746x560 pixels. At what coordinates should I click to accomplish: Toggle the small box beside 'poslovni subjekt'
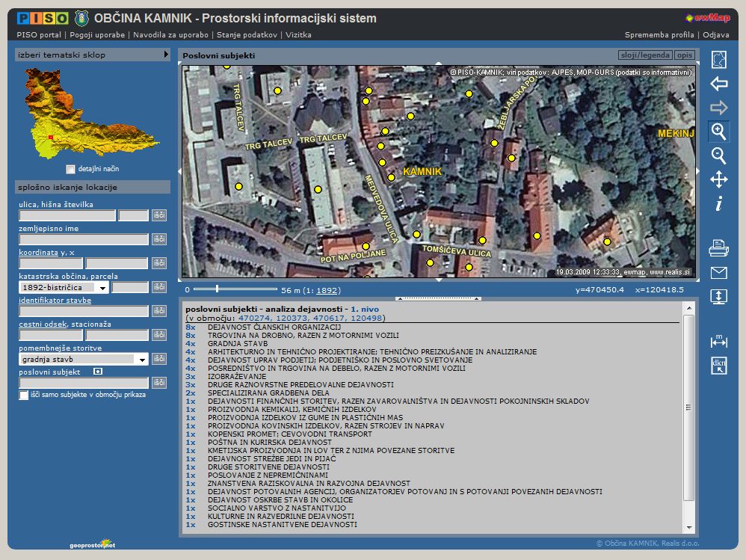98,371
